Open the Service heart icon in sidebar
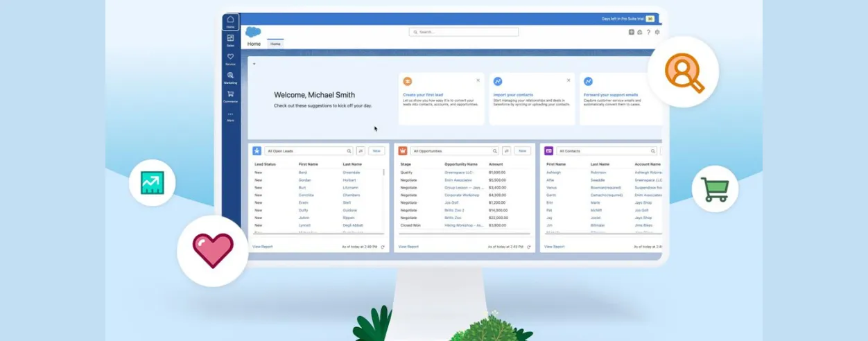Viewport: 868px width, 341px height. (x=230, y=58)
